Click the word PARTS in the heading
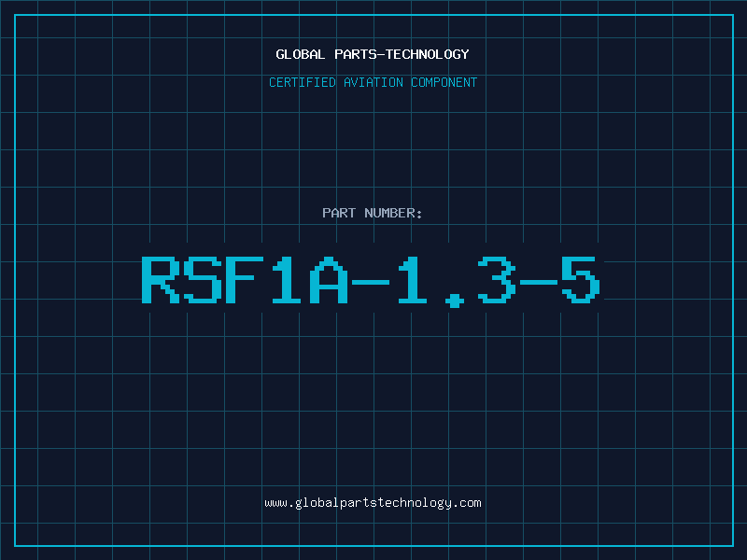This screenshot has height=560, width=747. pyautogui.click(x=356, y=54)
